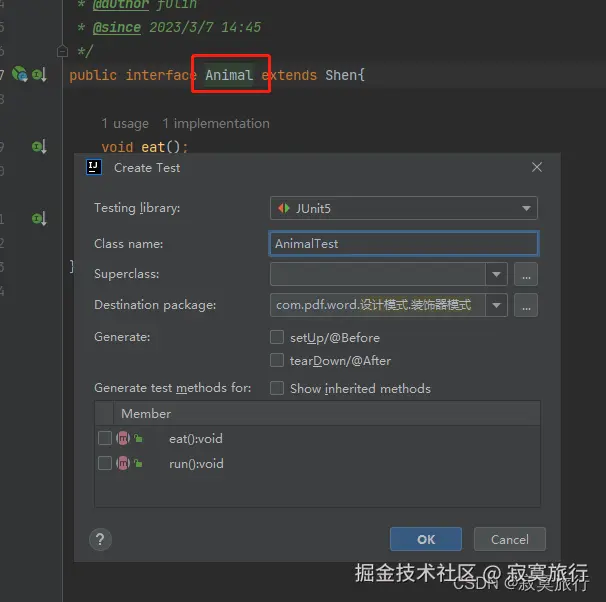Viewport: 606px width, 602px height.
Task: Click the method icon beside eat():void
Action: tap(123, 438)
